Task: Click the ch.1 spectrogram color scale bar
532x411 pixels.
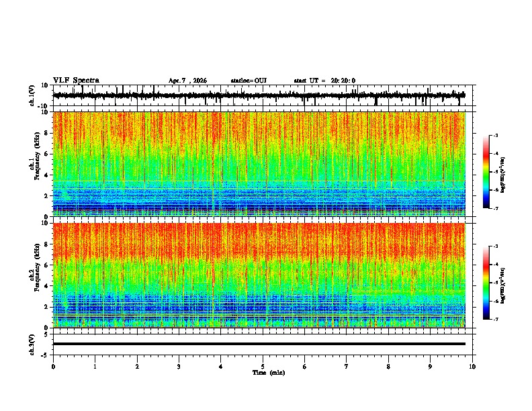Action: tap(486, 172)
